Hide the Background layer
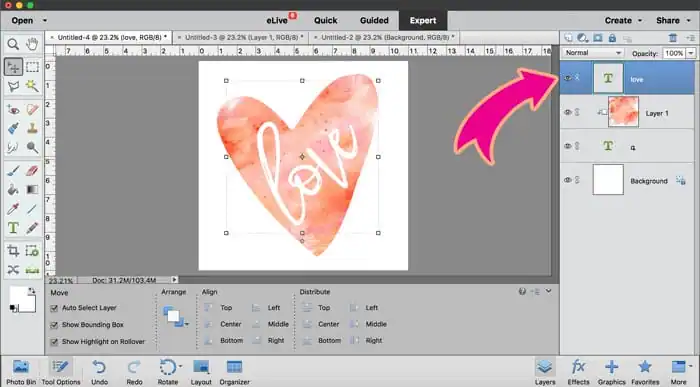Image resolution: width=700 pixels, height=387 pixels. [x=567, y=180]
